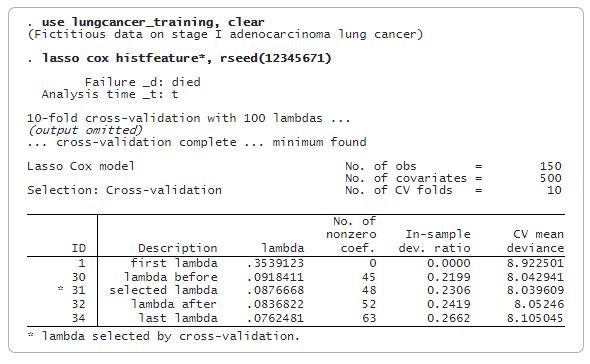
Task: Click the 'use lungcancer_training, clear' command line
Action: pyautogui.click(x=153, y=22)
